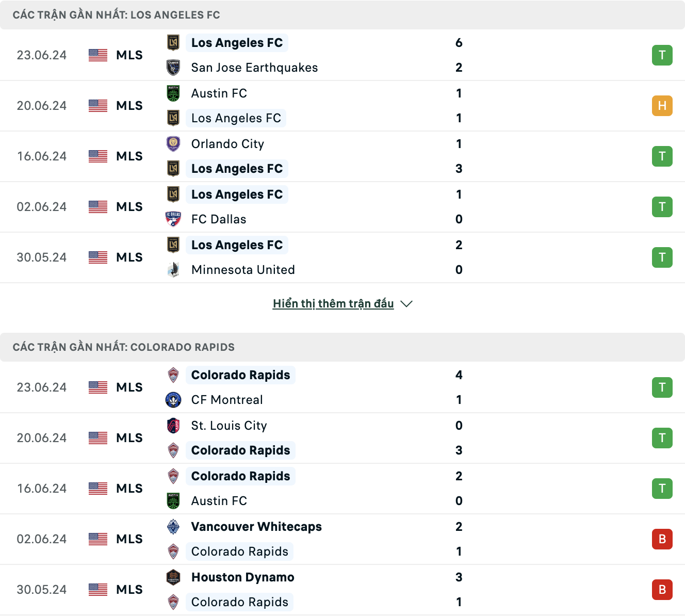This screenshot has width=685, height=616.
Task: Select 'Các trận gần nhất: Los Angeles FC' header
Action: (117, 15)
